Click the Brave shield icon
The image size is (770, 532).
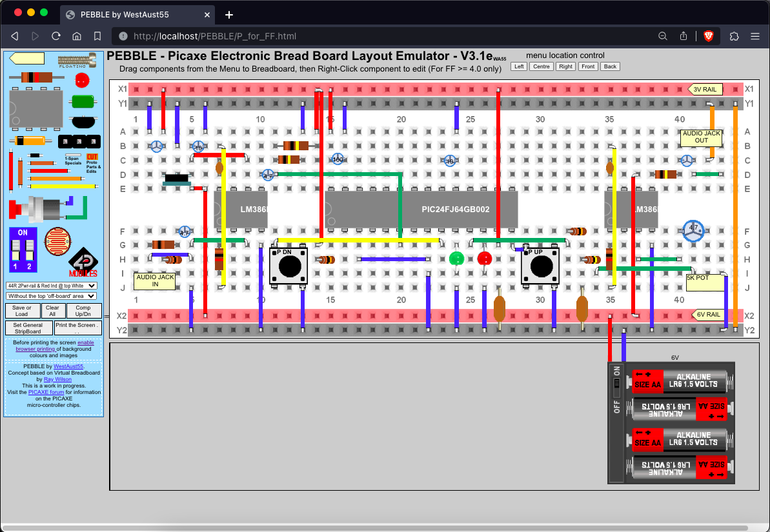coord(708,36)
